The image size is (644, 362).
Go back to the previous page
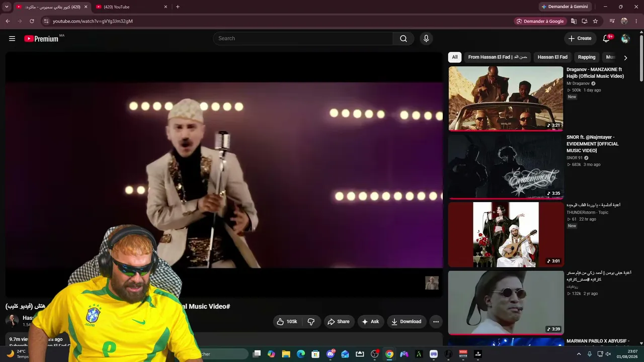tap(8, 21)
